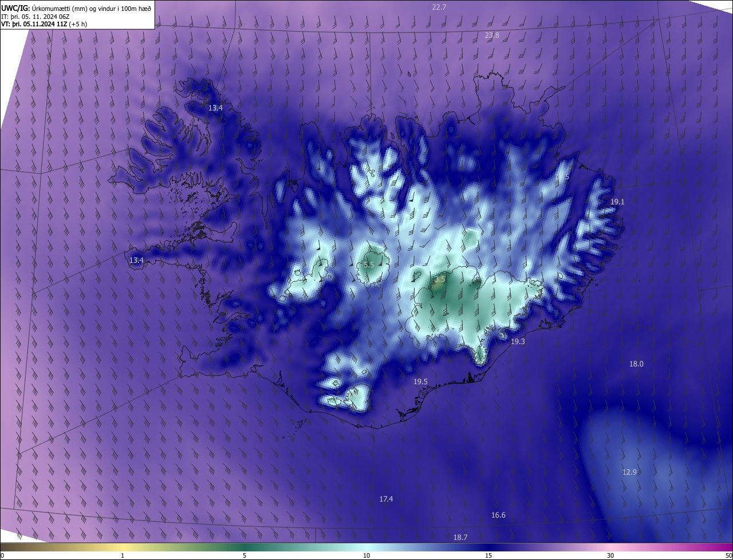
Task: Click the 3.5 value in the green area
Action: (x=440, y=279)
